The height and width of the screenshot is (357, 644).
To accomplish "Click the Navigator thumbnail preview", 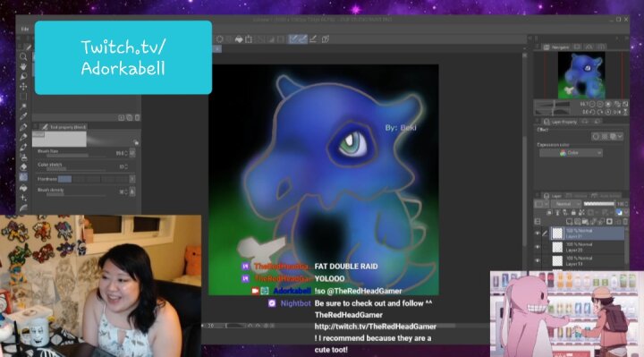I will point(580,75).
